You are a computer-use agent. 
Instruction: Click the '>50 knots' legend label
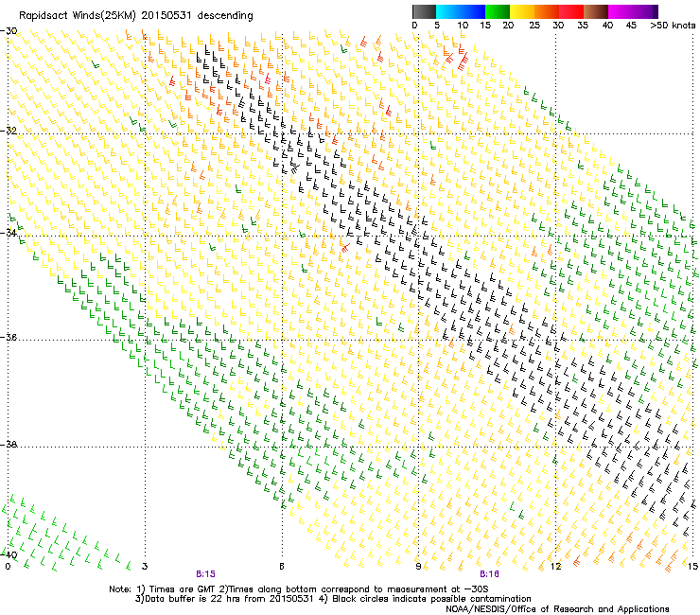coord(674,26)
